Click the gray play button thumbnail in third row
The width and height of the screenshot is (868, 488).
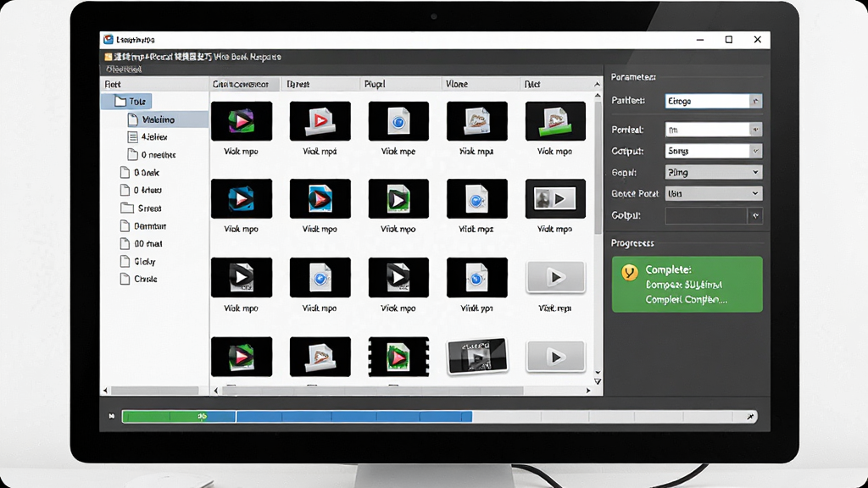[x=555, y=277]
